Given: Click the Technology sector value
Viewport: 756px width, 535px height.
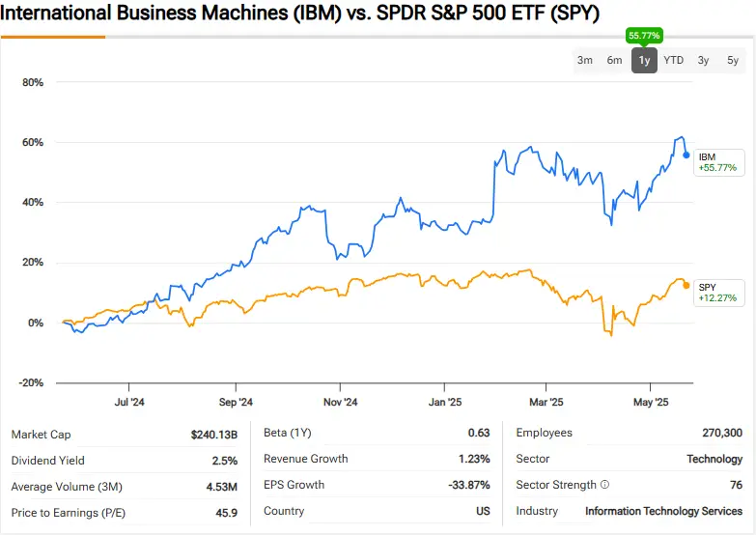Looking at the screenshot, I should point(714,459).
